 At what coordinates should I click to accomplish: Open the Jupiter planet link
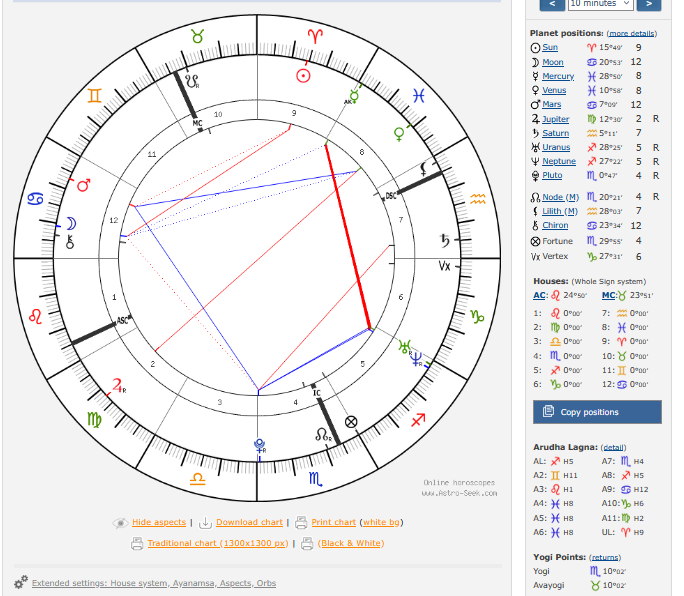(x=556, y=119)
